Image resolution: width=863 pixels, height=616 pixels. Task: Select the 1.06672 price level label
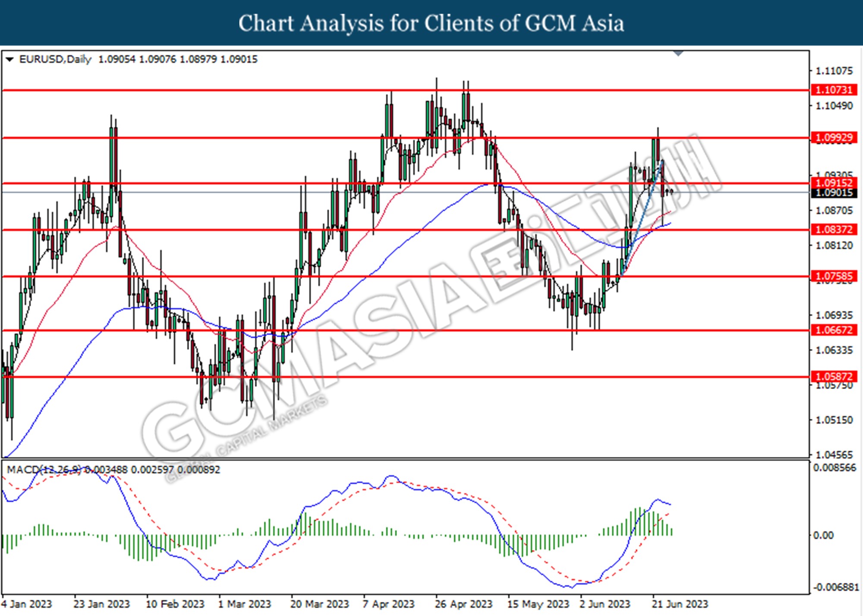click(x=835, y=330)
